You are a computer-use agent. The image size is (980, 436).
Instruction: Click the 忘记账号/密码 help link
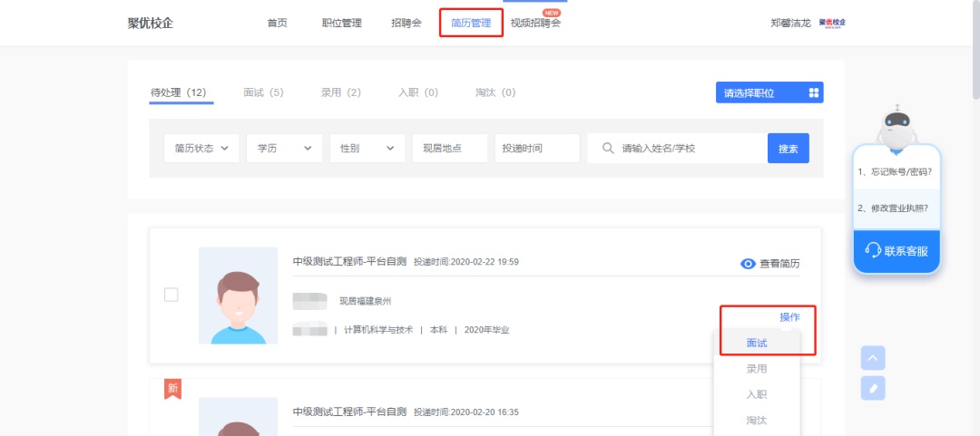pyautogui.click(x=895, y=171)
